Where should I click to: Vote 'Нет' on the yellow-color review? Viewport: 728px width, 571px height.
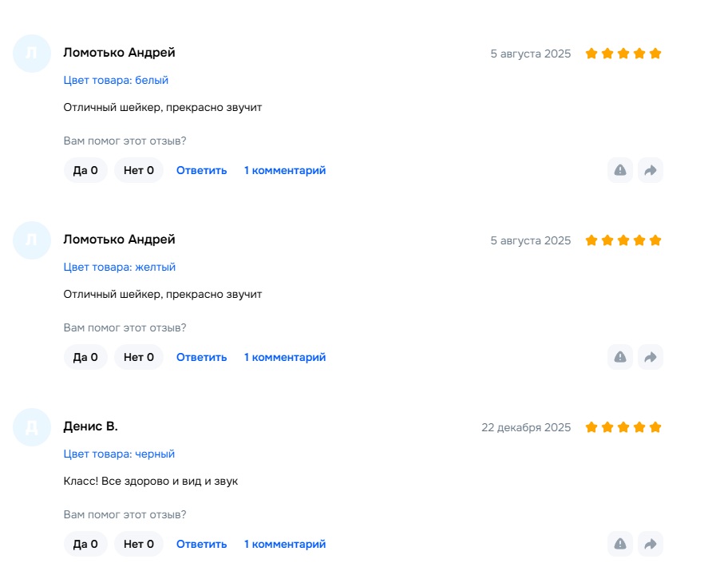coord(139,357)
